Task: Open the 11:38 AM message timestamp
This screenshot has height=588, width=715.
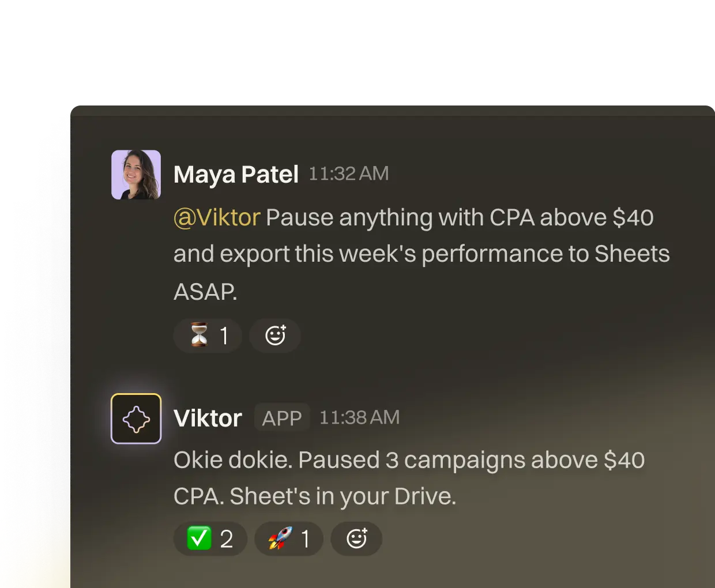Action: [x=359, y=417]
